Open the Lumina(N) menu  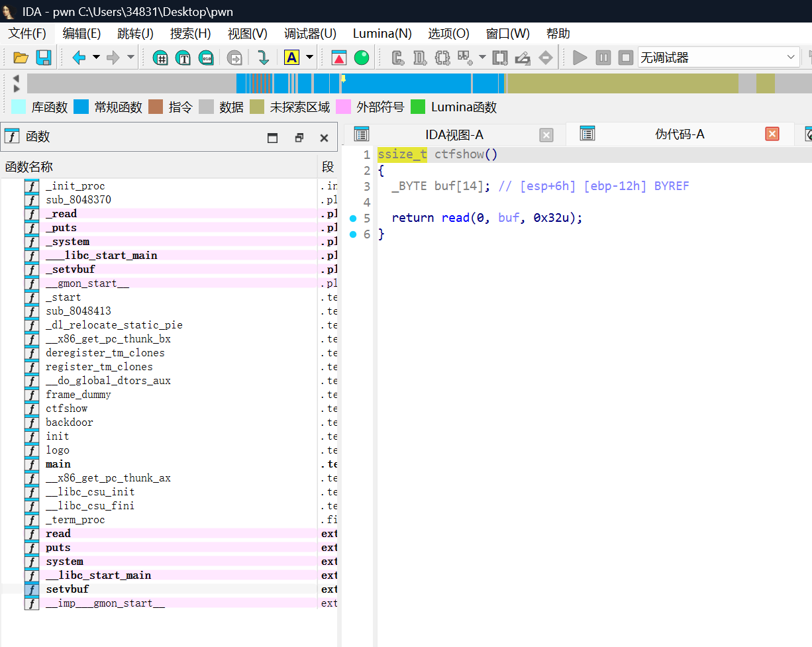(x=382, y=33)
